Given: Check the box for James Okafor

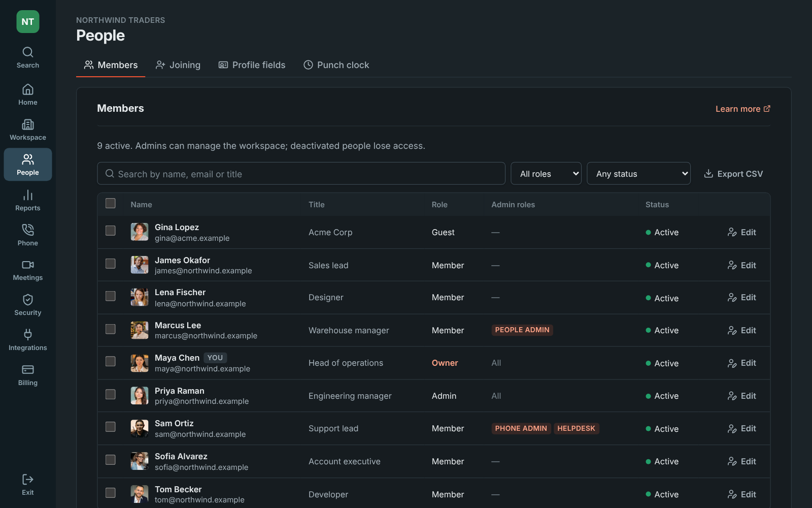Looking at the screenshot, I should click(111, 264).
